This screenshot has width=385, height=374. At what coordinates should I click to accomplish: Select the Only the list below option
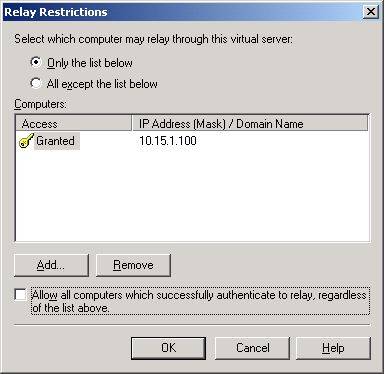(x=36, y=62)
